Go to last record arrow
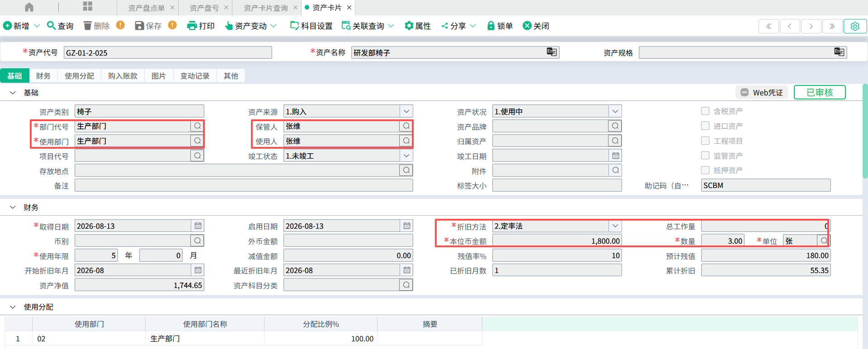868x349 pixels. (x=832, y=26)
